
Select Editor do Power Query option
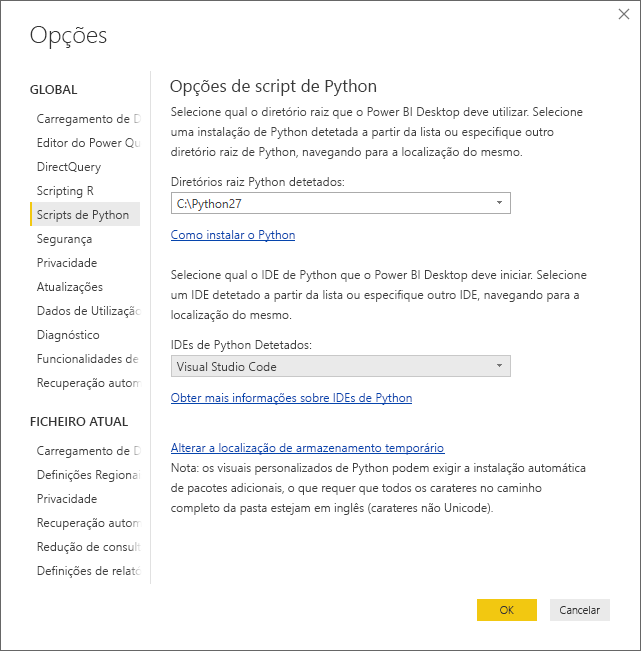click(88, 143)
